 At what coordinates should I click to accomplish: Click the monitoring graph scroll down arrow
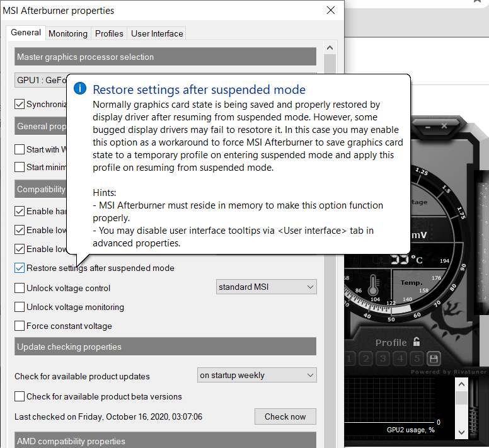461,432
